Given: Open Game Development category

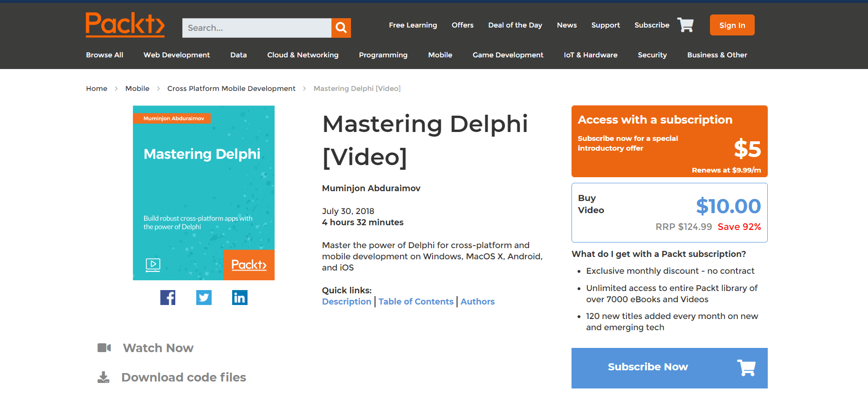Looking at the screenshot, I should click(x=508, y=55).
